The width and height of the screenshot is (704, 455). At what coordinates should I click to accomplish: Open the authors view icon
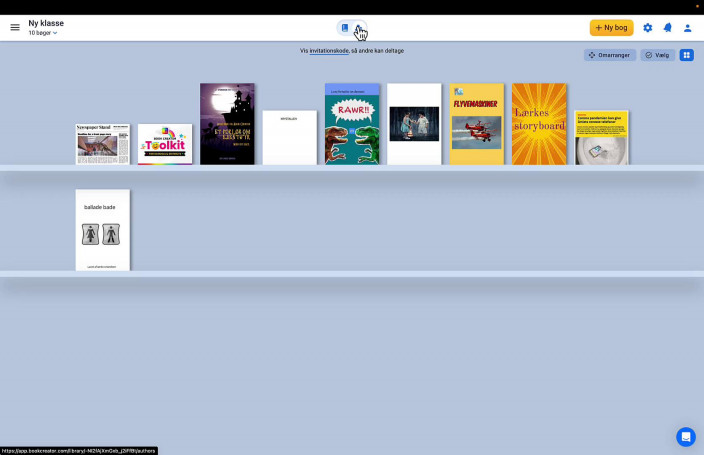360,28
